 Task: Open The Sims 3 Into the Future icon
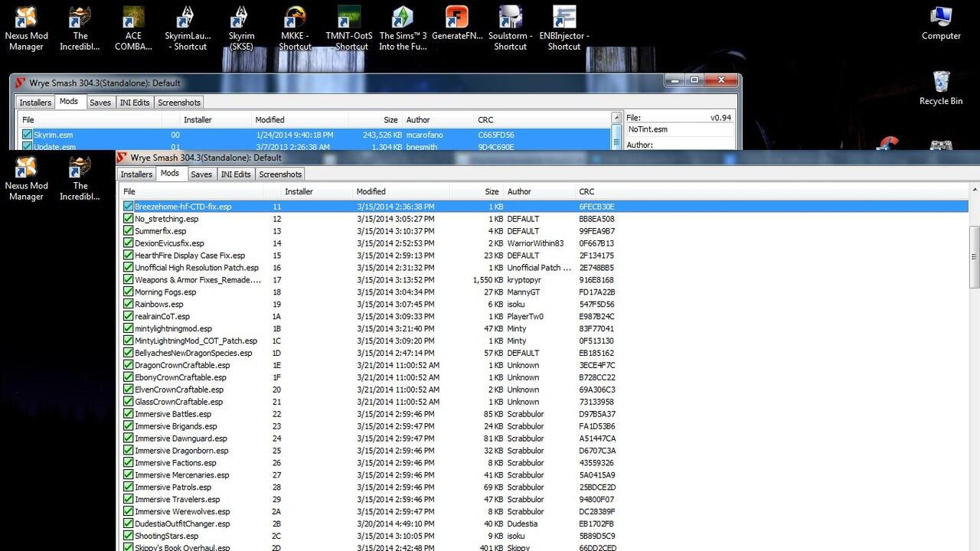tap(403, 29)
